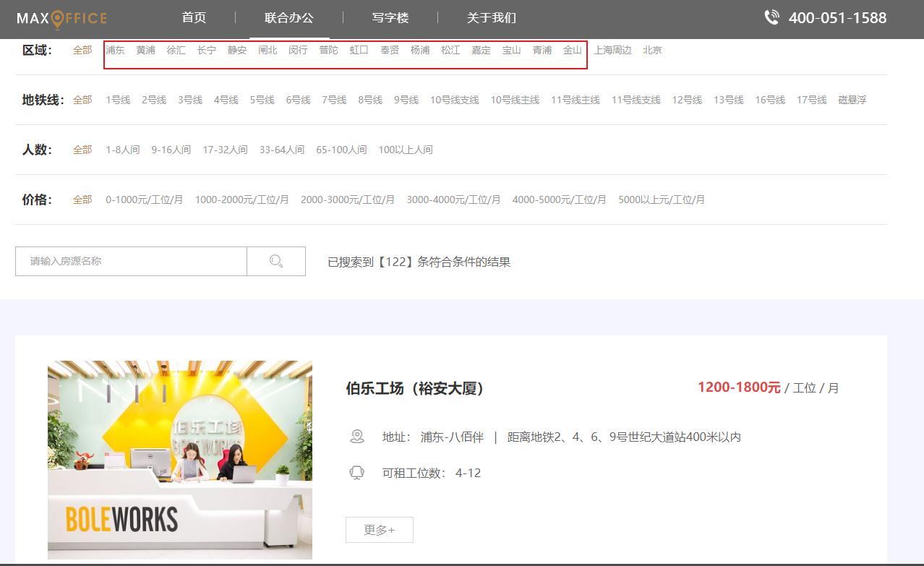
Task: Filter by 宝山 district
Action: click(x=512, y=50)
